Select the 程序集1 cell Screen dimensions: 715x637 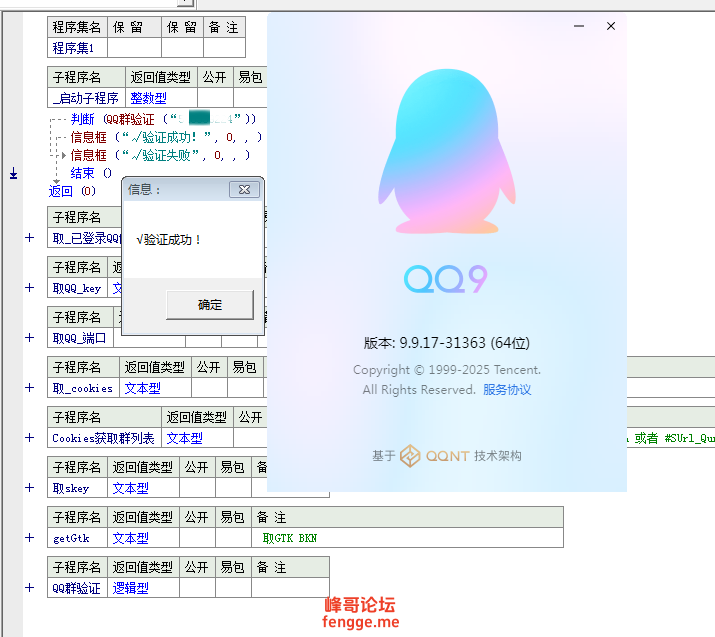point(77,48)
